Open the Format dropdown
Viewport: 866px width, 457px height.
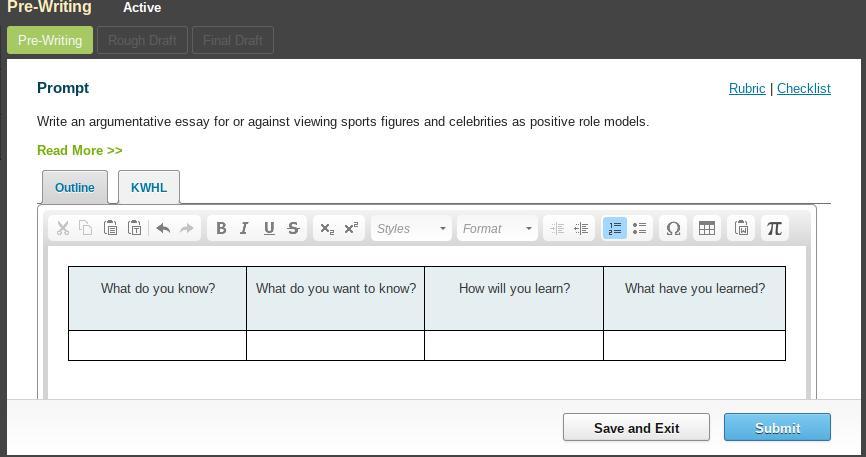497,228
